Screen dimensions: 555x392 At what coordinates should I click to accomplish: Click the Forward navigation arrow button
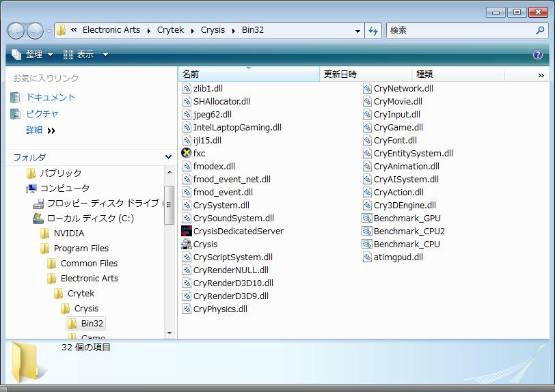pyautogui.click(x=36, y=31)
